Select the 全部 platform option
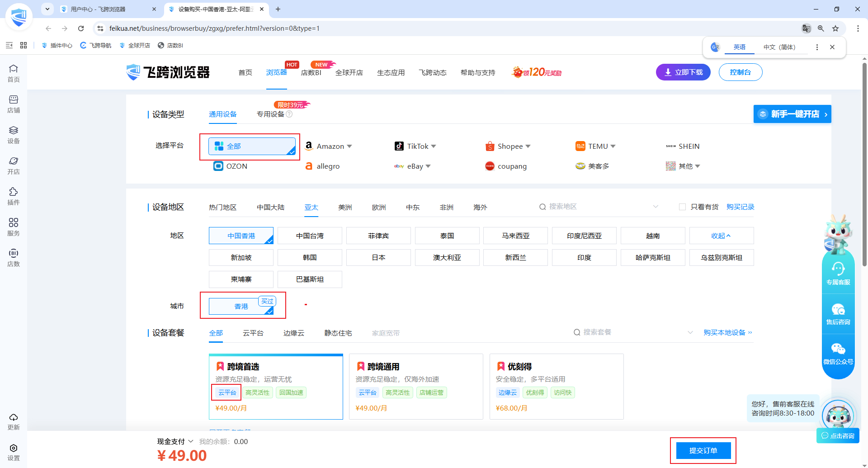 click(252, 146)
